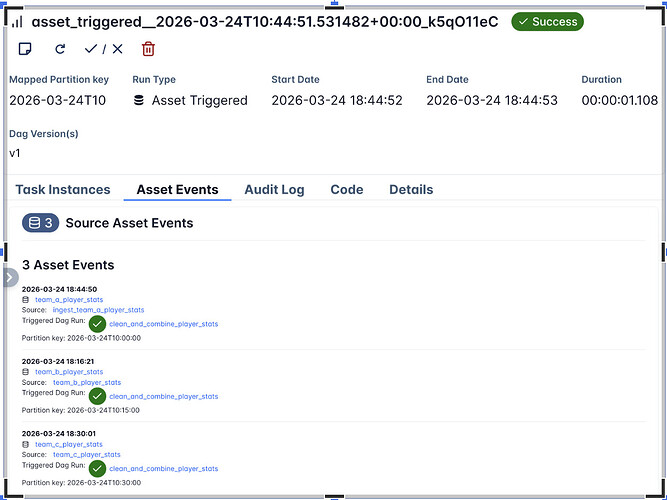Click the add note icon
The width and height of the screenshot is (667, 500).
pyautogui.click(x=24, y=48)
